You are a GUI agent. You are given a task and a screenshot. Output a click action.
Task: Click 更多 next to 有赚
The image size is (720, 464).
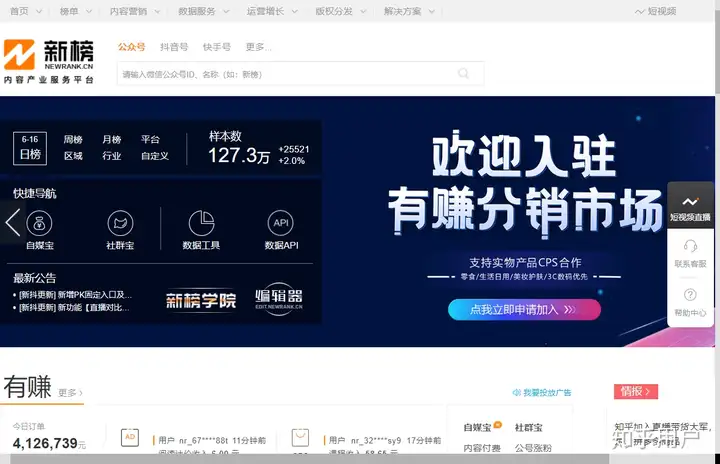[70, 393]
